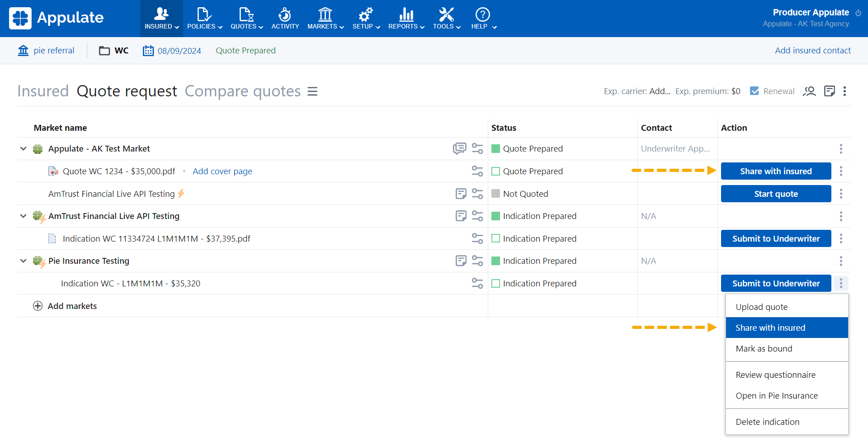Open the notes icon on Pie Insurance Testing row

(x=461, y=261)
